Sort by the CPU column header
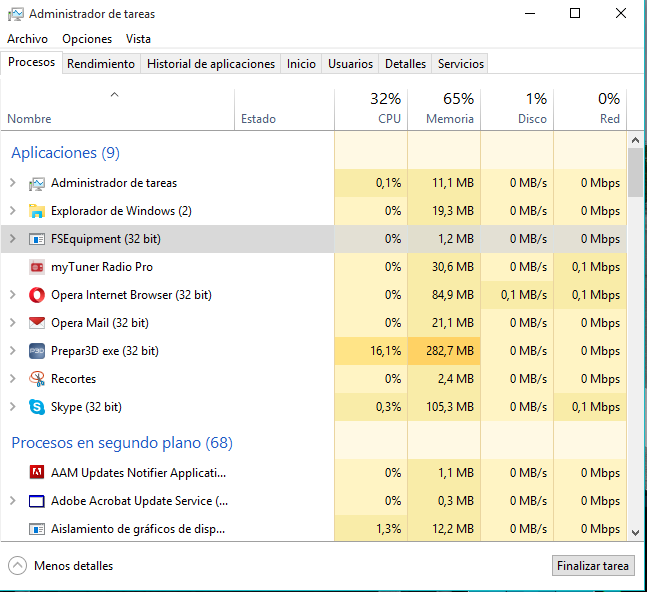This screenshot has width=647, height=592. 371,110
